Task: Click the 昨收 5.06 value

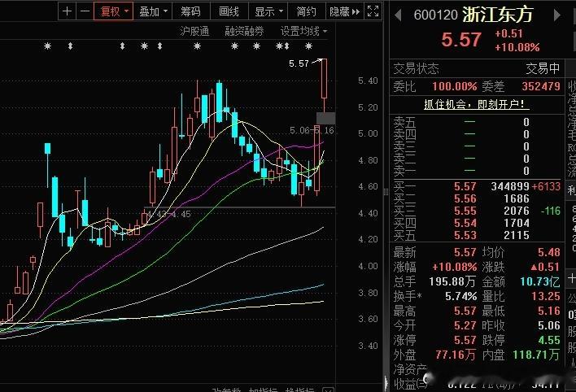Action: pos(549,326)
